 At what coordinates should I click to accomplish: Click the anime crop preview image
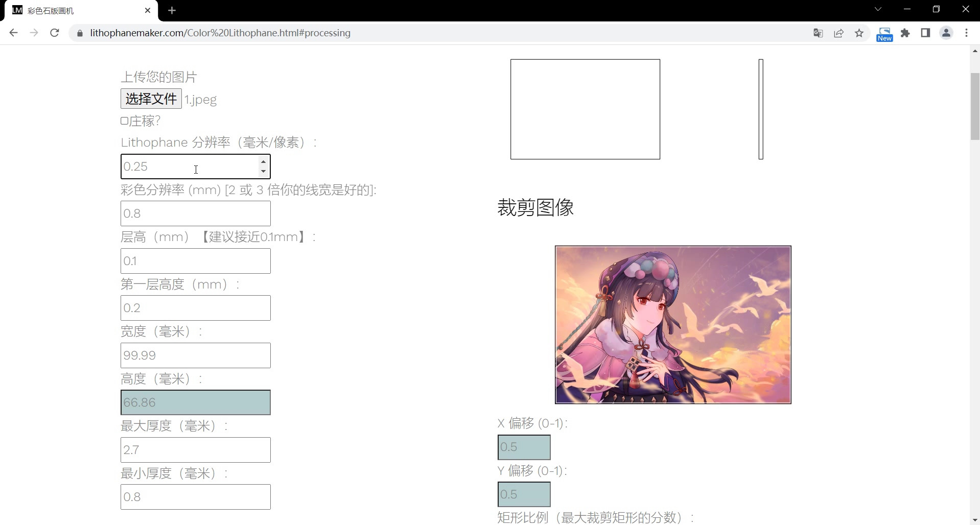[x=673, y=325]
